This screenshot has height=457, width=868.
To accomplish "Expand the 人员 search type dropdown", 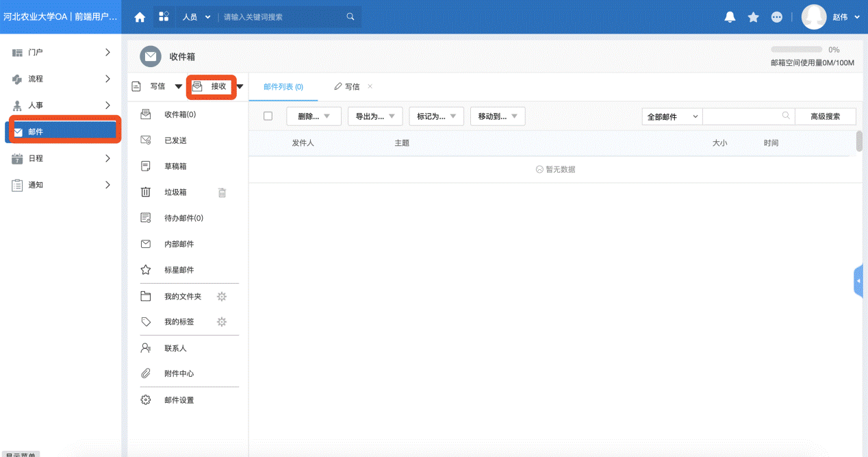I will [196, 17].
